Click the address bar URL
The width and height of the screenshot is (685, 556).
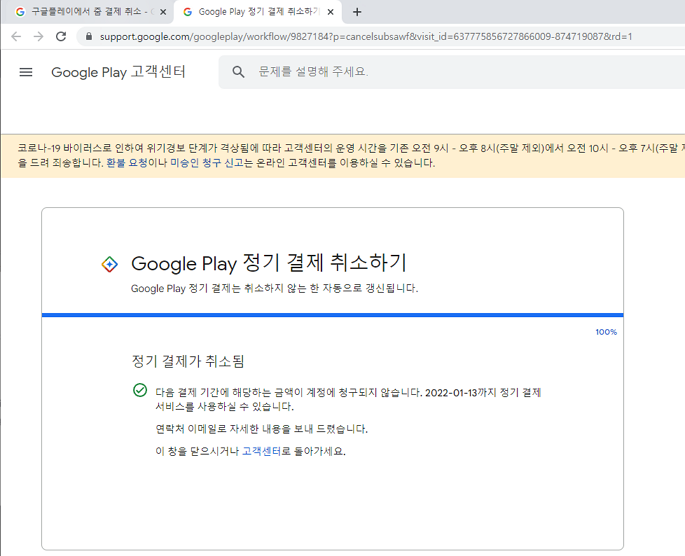click(x=366, y=37)
